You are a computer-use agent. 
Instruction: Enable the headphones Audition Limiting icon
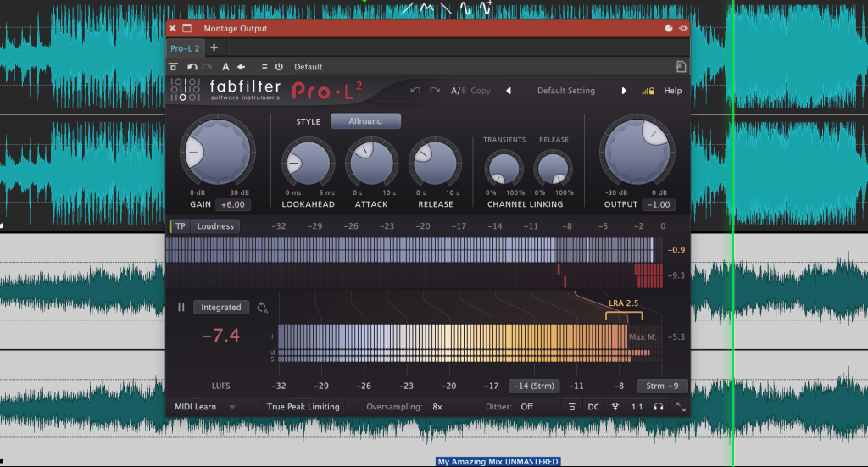click(658, 407)
